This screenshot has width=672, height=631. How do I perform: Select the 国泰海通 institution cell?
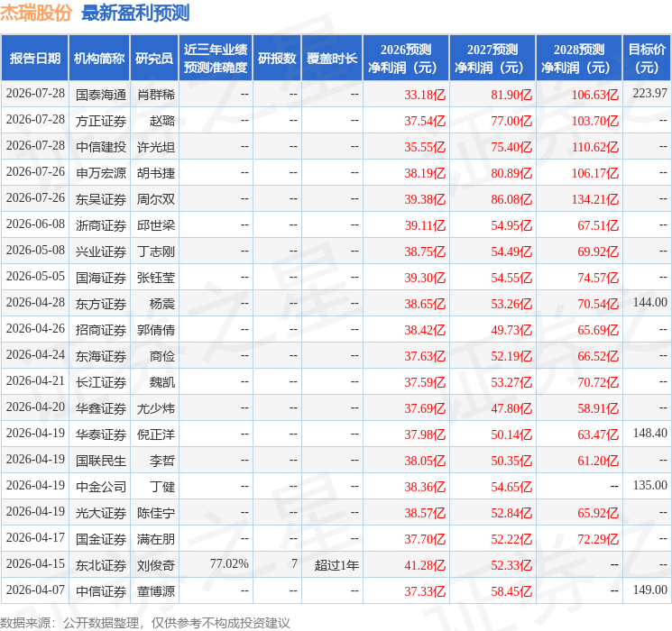(101, 95)
